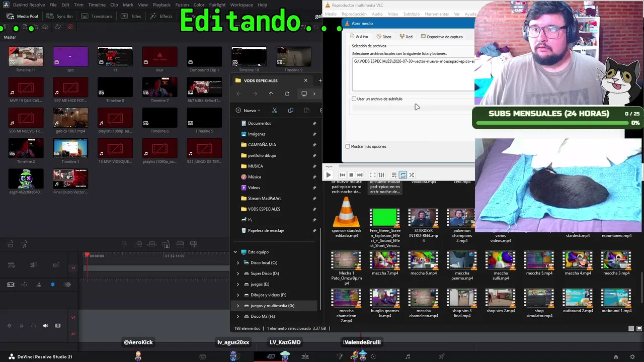The width and height of the screenshot is (644, 362).
Task: Select the Timeline 11 thumbnail in media pool
Action: [x=26, y=57]
